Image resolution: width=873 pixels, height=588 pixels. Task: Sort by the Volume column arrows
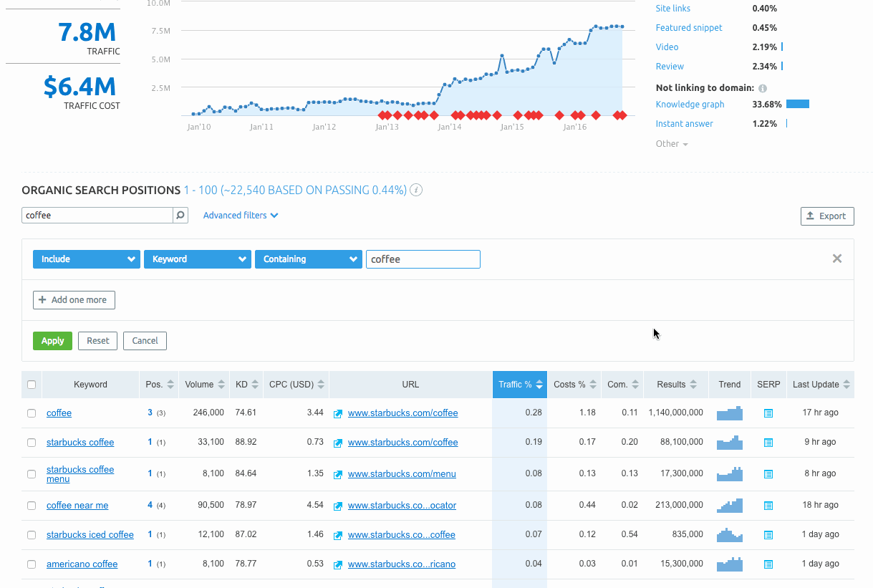tap(221, 385)
